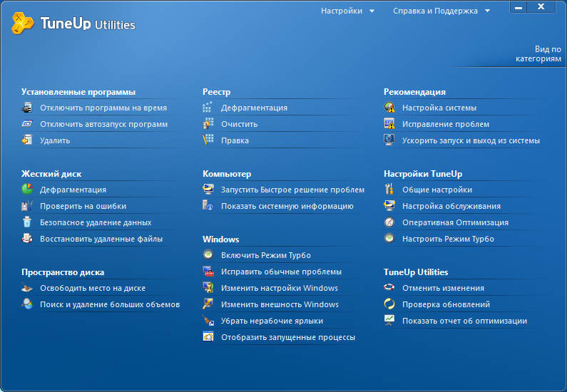This screenshot has height=392, width=567.
Task: Click lifebuoy icon for Отменить изменения
Action: tap(389, 287)
